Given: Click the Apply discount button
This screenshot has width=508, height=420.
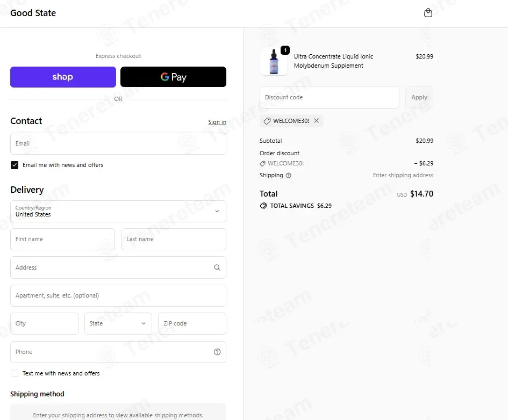Looking at the screenshot, I should (419, 97).
